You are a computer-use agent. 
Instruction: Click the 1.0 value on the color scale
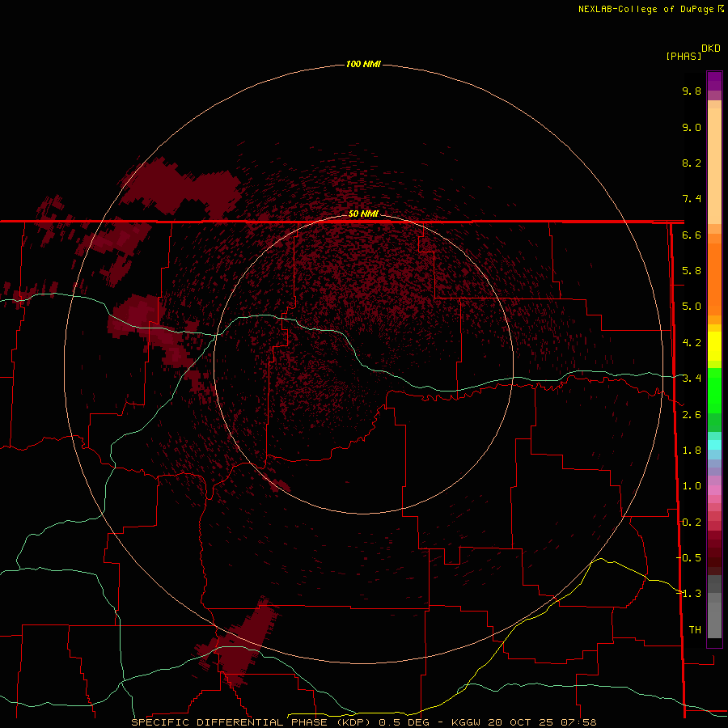point(692,486)
